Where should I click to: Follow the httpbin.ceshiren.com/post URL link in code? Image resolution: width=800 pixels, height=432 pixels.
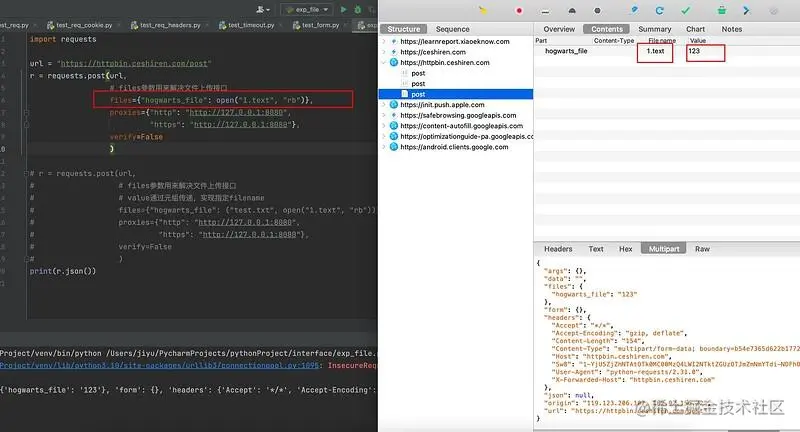[x=134, y=64]
